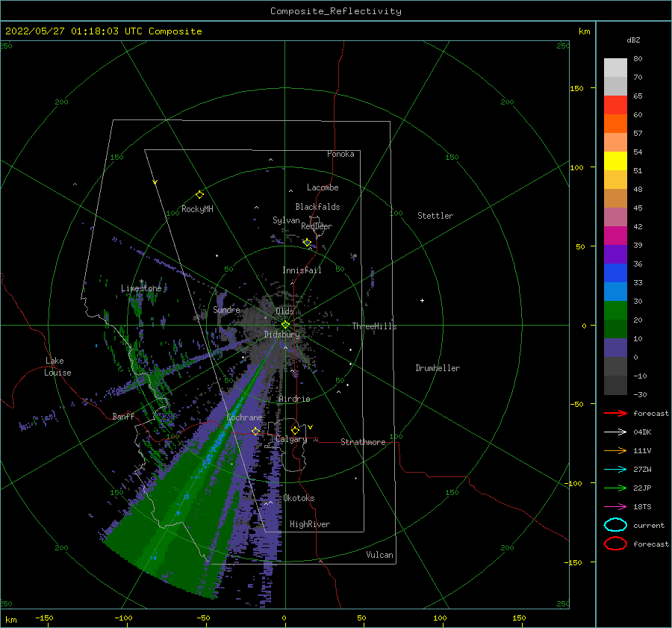Select the cyan 27ZW arrow icon

pos(615,470)
